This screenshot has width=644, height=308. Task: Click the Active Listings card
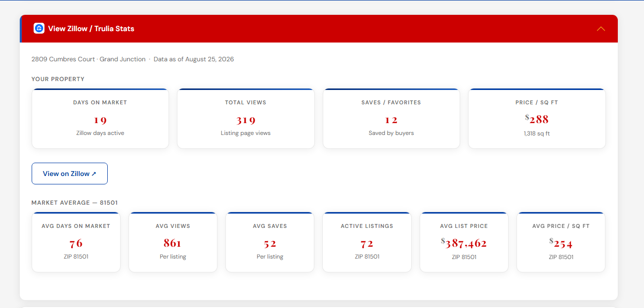tap(367, 242)
